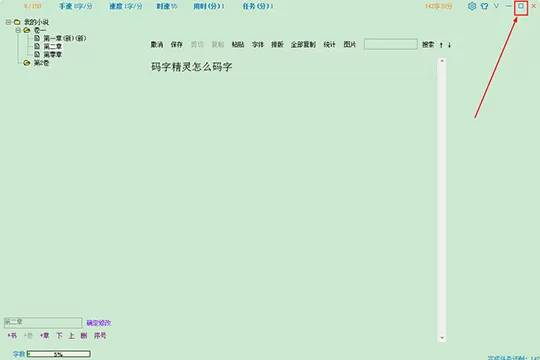Click 撤消 to undo
This screenshot has height=360, width=540.
click(x=157, y=44)
